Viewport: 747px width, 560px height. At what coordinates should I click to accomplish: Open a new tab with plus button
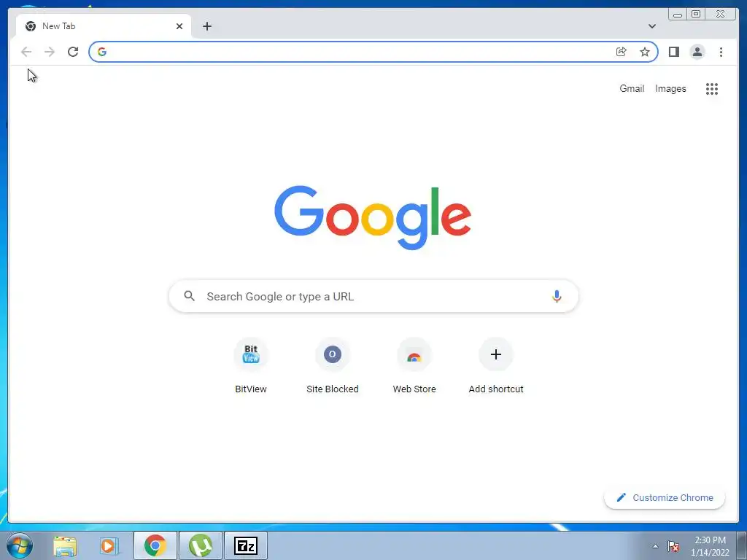click(206, 26)
